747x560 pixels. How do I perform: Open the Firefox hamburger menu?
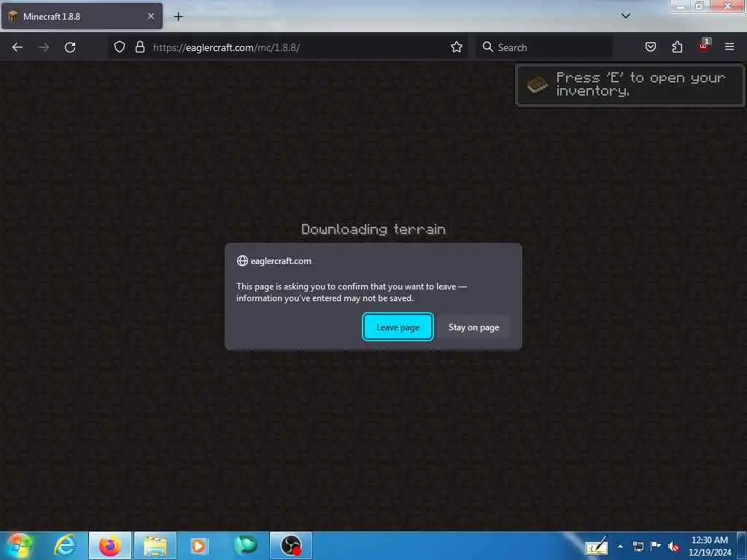point(729,47)
